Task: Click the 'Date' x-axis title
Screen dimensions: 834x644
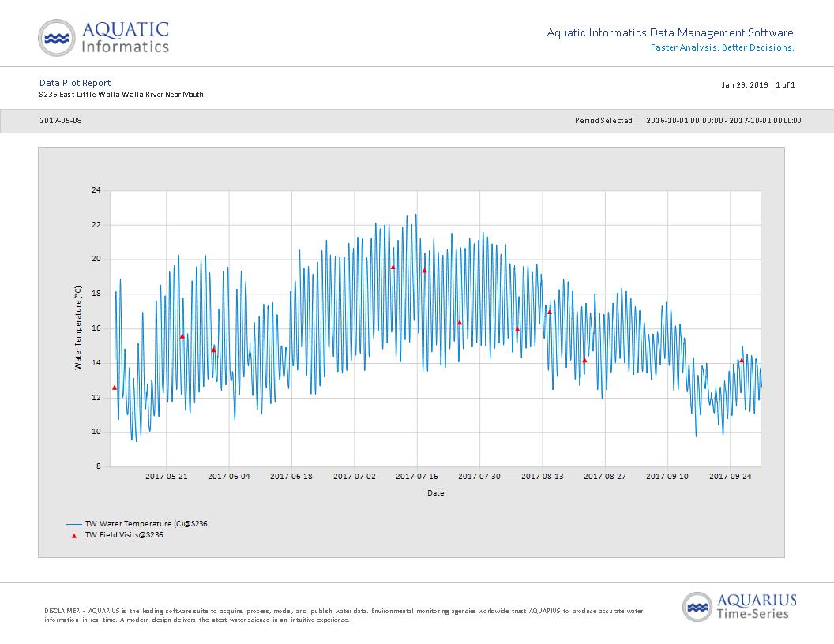Action: [436, 493]
